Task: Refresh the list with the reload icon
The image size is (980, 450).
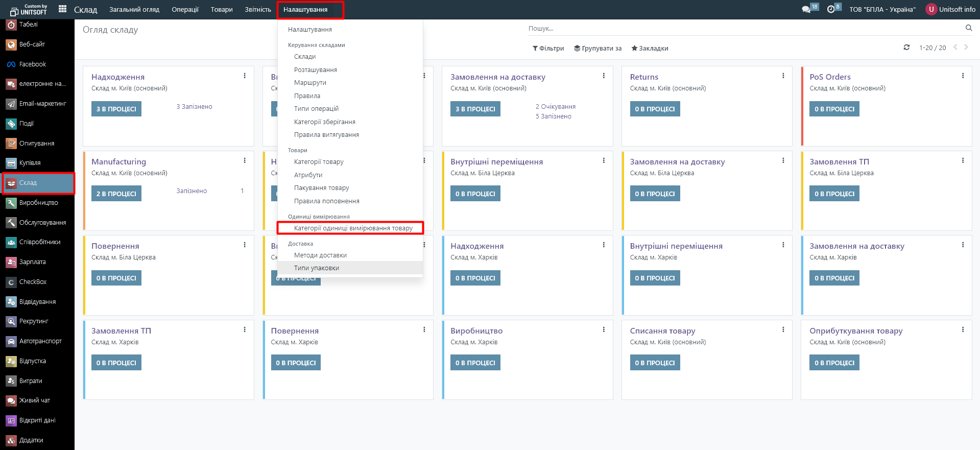Action: pos(906,48)
